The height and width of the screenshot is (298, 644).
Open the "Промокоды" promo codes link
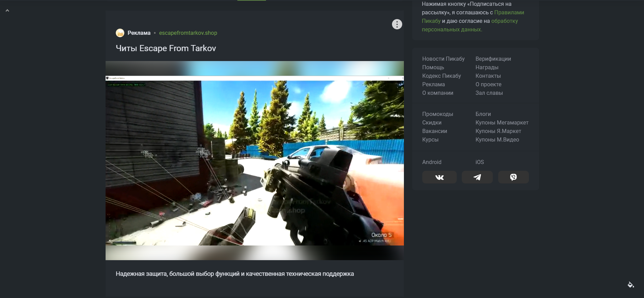[438, 114]
